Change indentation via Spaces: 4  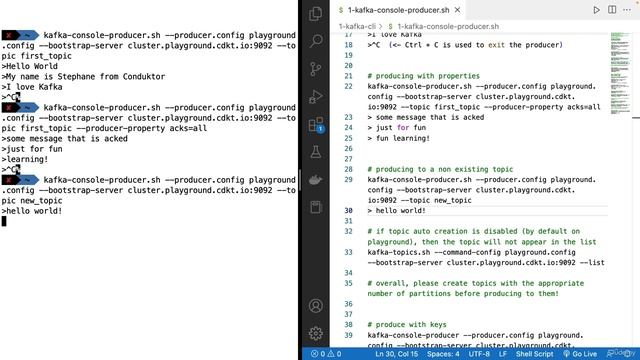[443, 354]
